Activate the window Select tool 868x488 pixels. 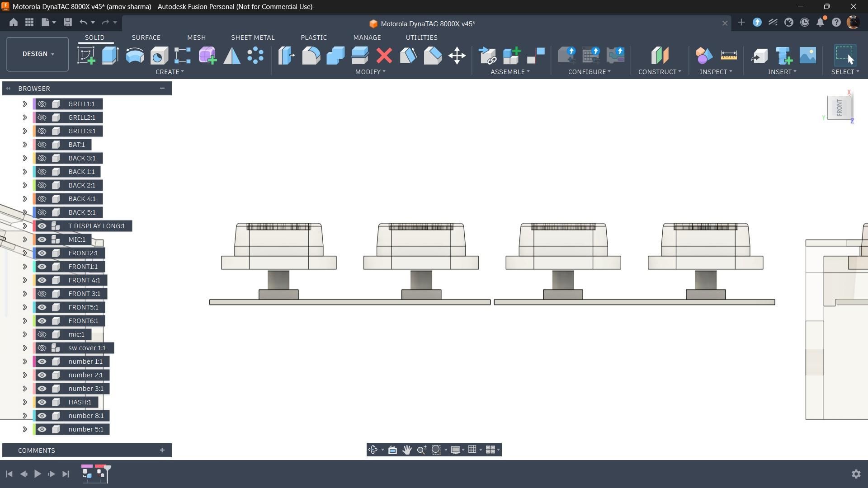[x=844, y=56]
